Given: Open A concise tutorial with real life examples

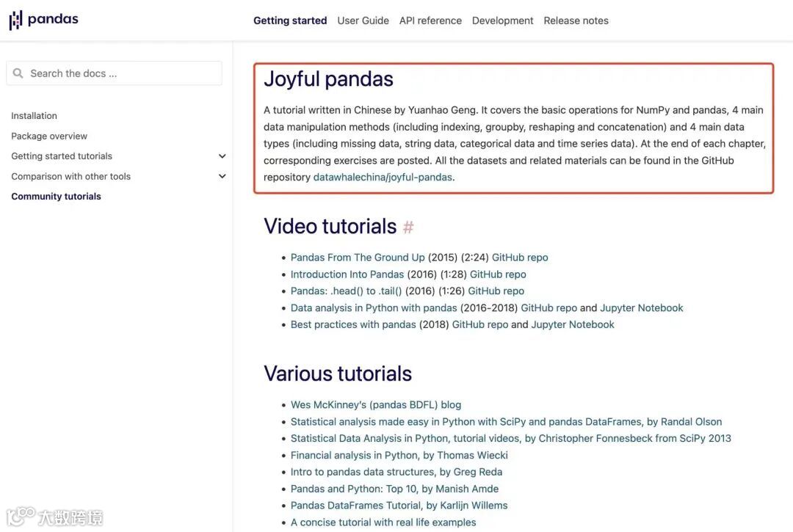Looking at the screenshot, I should [x=383, y=522].
